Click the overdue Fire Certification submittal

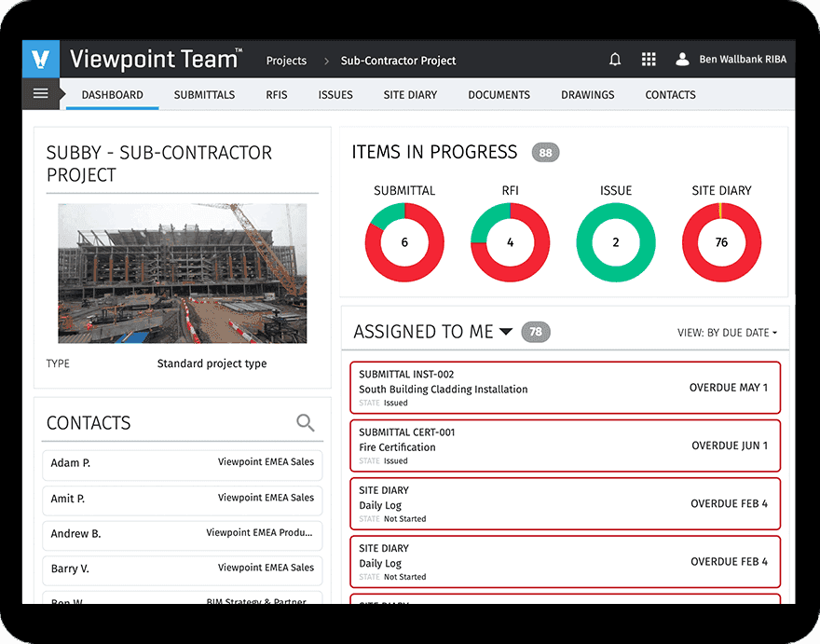(x=565, y=445)
